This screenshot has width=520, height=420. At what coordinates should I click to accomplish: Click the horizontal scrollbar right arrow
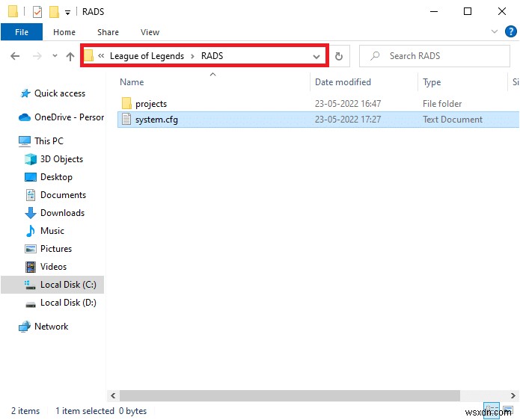click(513, 396)
